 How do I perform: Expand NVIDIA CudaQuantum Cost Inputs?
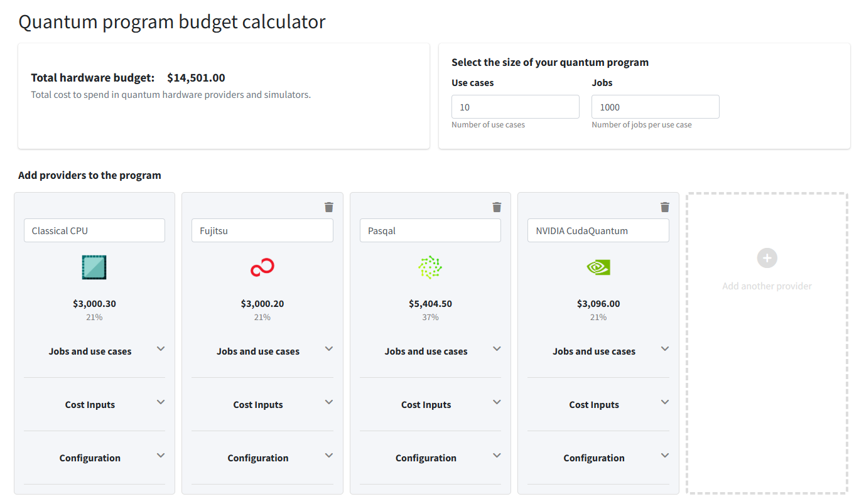tap(665, 402)
